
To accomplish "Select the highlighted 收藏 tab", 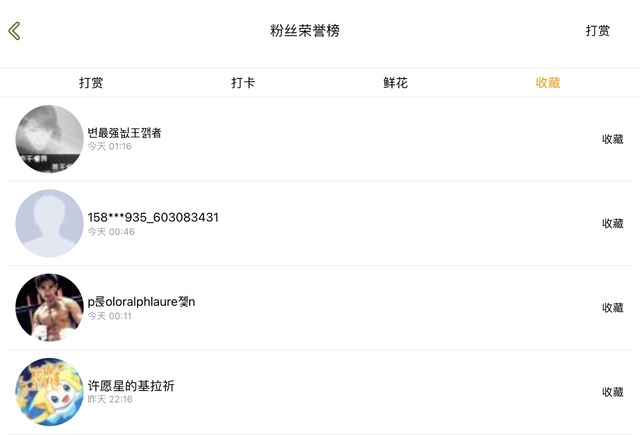I will pyautogui.click(x=548, y=83).
